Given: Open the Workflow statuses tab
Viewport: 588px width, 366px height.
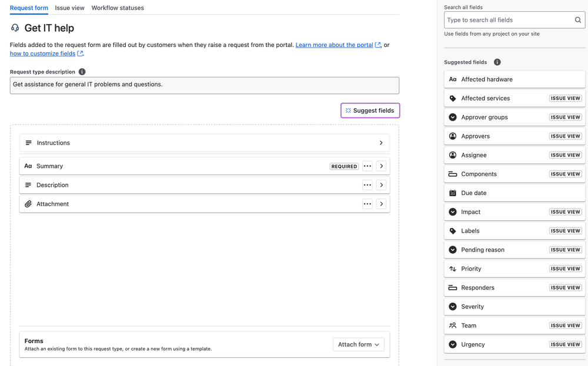Looking at the screenshot, I should click(118, 8).
